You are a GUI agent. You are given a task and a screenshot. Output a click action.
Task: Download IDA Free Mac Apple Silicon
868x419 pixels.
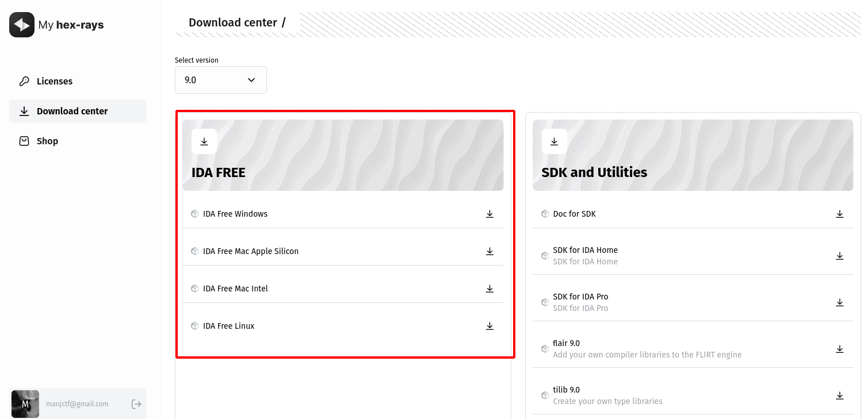490,251
